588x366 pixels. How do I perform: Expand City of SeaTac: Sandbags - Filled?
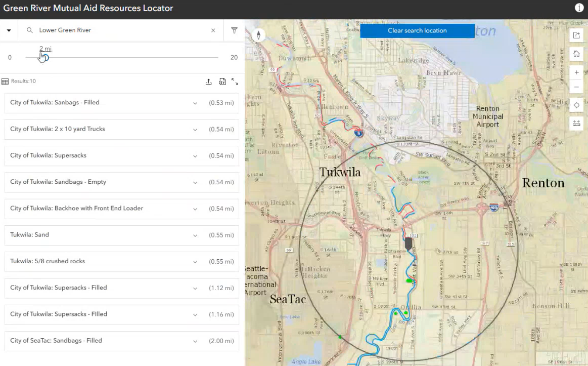pyautogui.click(x=195, y=341)
